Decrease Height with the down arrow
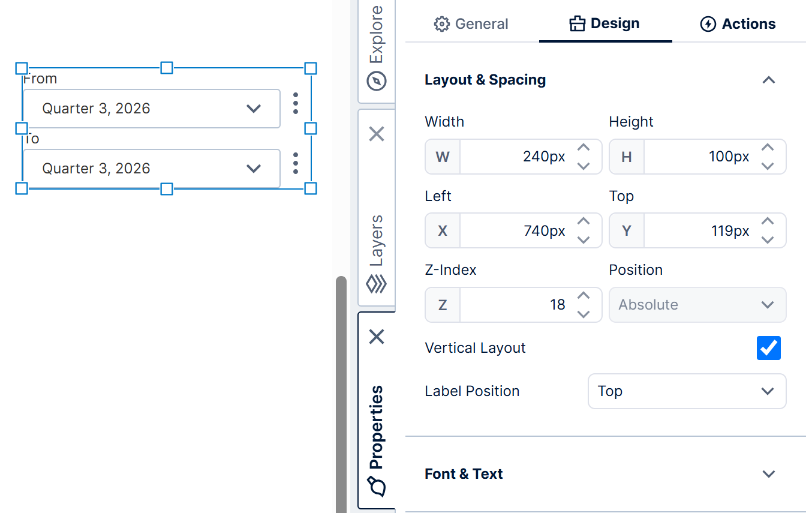The height and width of the screenshot is (513, 812). [x=768, y=166]
